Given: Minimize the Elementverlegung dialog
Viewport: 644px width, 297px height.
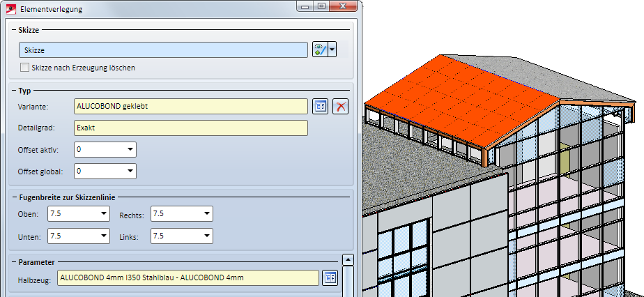Looking at the screenshot, I should (x=305, y=6).
